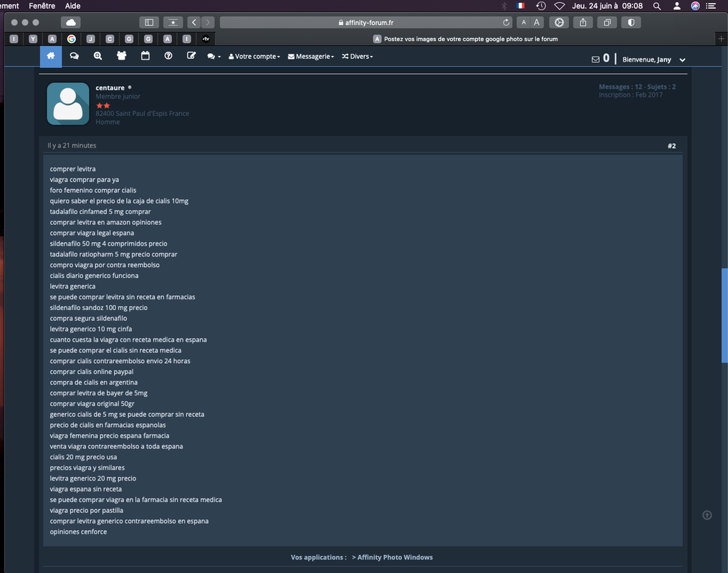Click the user account menu bar icon

click(677, 6)
